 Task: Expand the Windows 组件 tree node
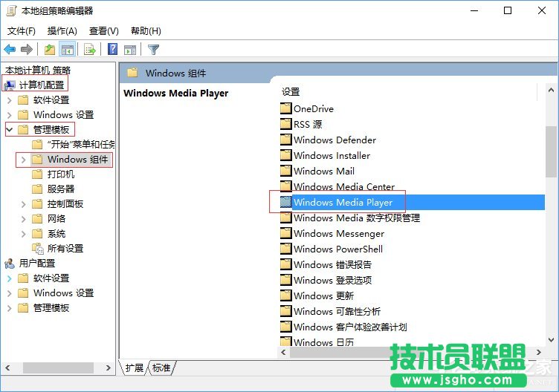24,160
